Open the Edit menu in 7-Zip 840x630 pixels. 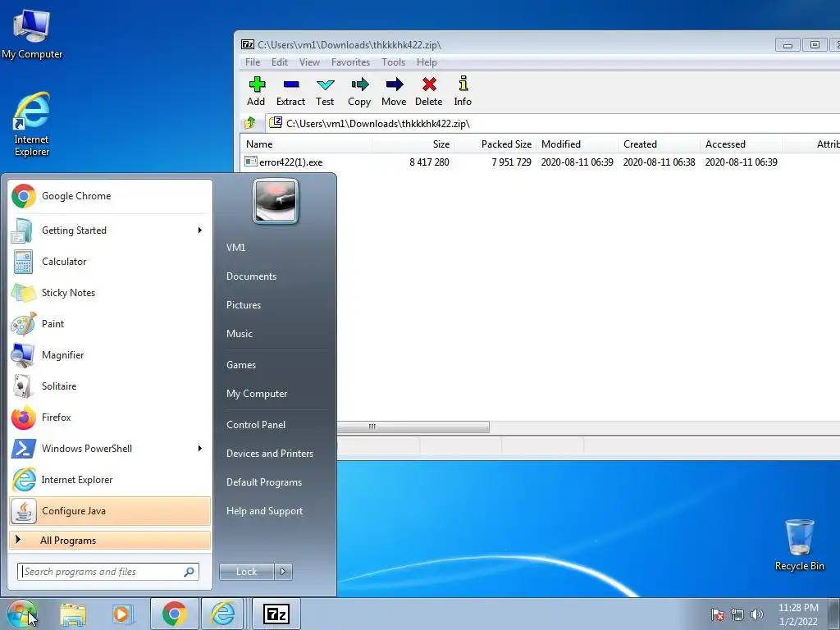pos(280,62)
